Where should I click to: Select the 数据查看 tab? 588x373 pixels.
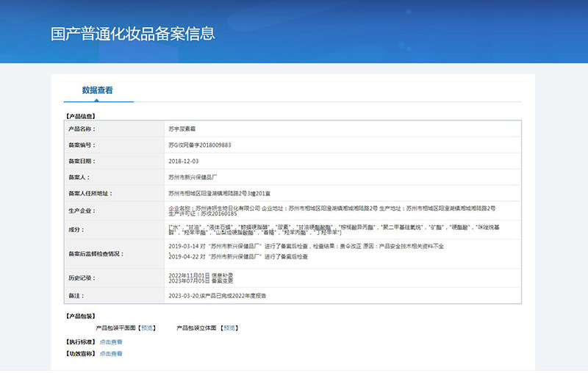98,90
